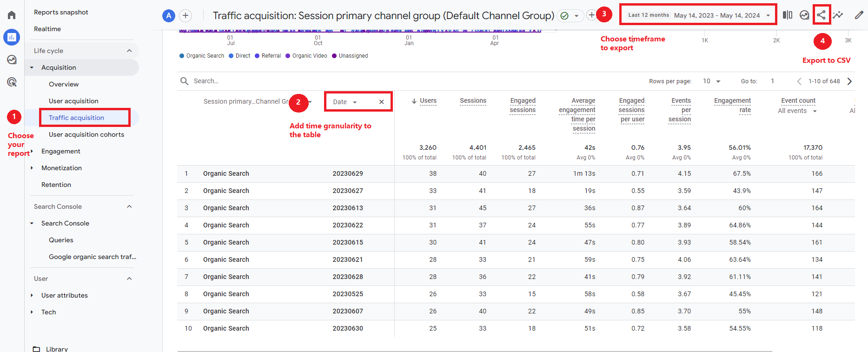Remove the Date secondary dimension with X
Image resolution: width=868 pixels, height=352 pixels.
click(382, 102)
